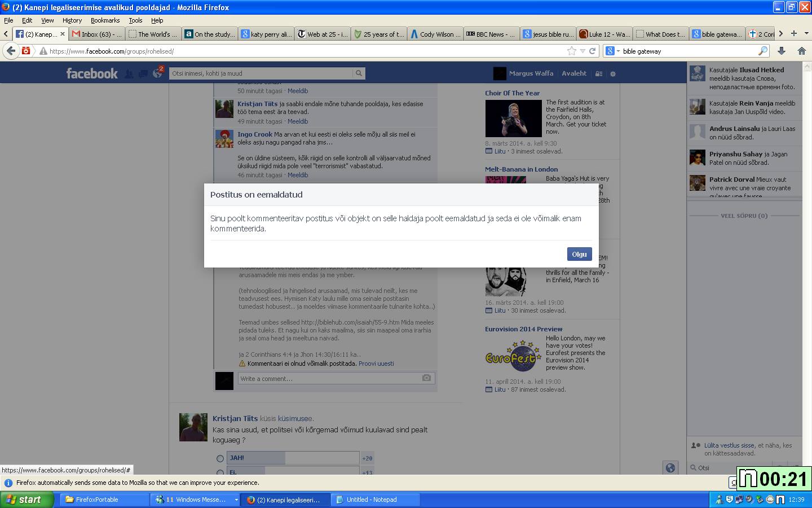Like the Ingo Crook comment with Meeldib

298,175
